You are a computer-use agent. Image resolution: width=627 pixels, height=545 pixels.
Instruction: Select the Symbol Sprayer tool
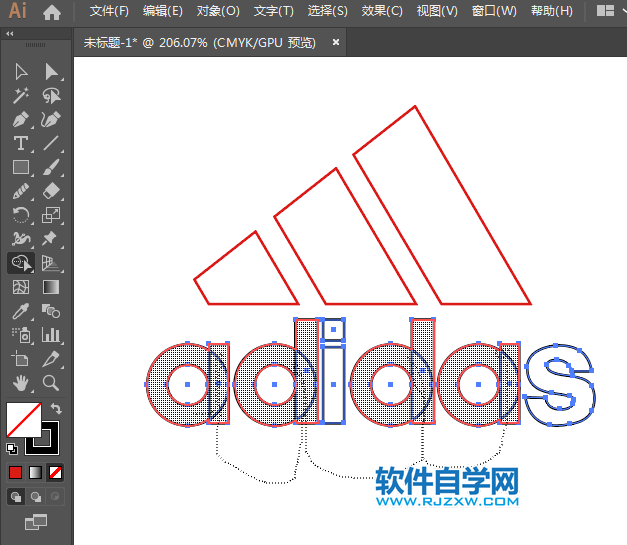(x=21, y=335)
